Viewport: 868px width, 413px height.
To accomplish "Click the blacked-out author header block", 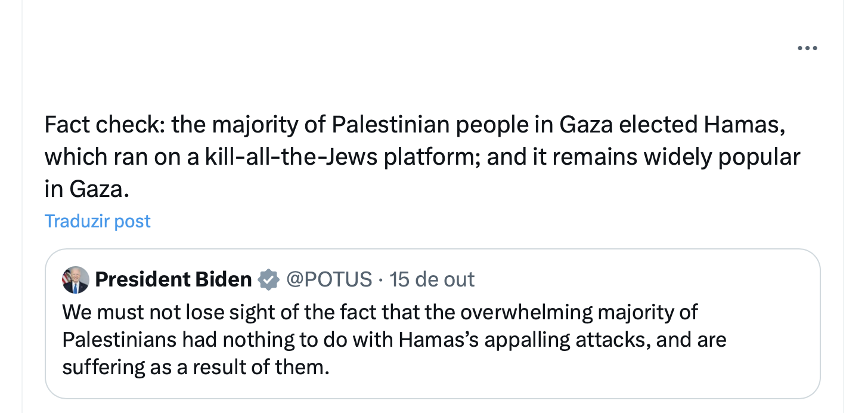I will click(x=178, y=58).
